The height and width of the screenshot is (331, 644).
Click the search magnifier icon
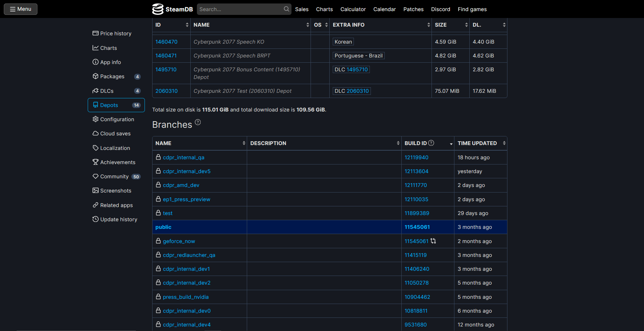coord(286,9)
